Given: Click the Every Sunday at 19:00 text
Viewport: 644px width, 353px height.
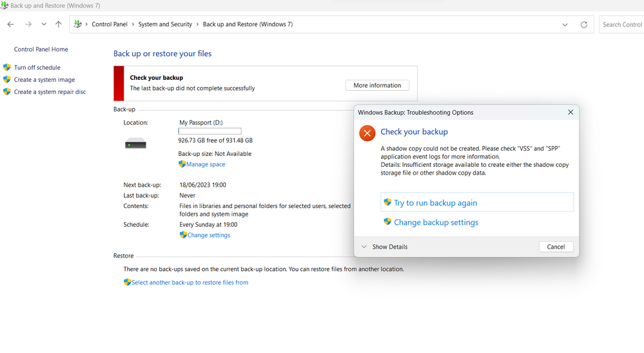Looking at the screenshot, I should [x=208, y=225].
